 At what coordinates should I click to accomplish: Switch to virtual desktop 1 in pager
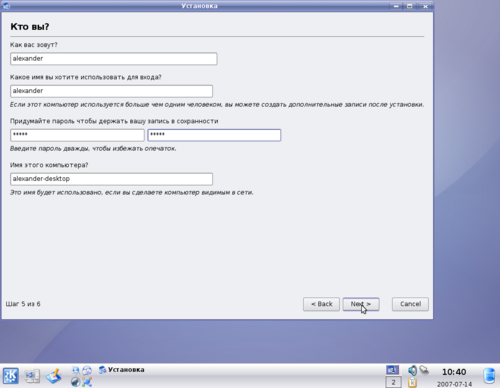[x=393, y=370]
